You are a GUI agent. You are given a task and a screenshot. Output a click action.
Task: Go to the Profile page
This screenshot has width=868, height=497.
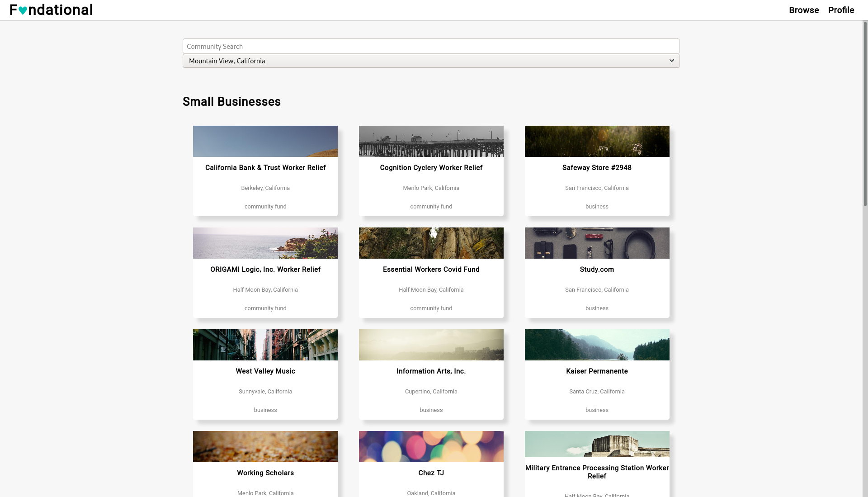click(841, 10)
